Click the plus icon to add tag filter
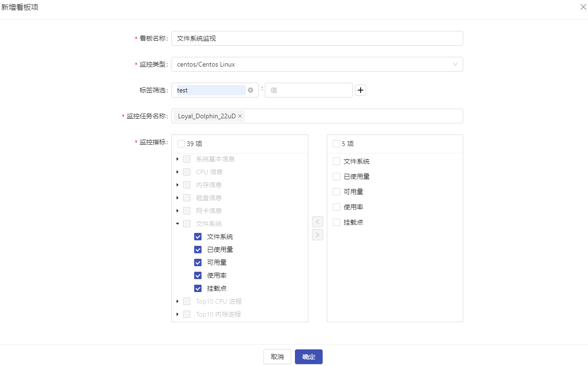This screenshot has width=588, height=366. (361, 90)
